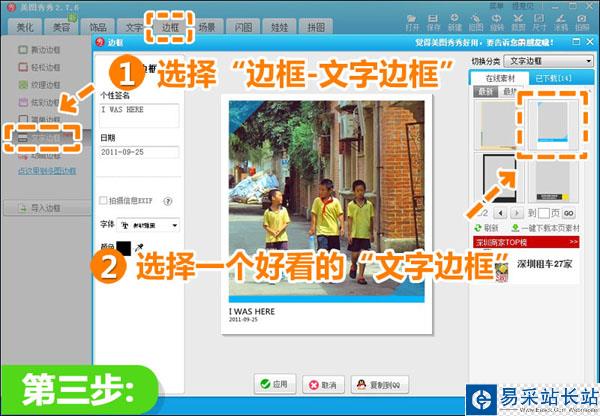Switch to the 美容 tab
600x416 pixels.
tap(62, 27)
